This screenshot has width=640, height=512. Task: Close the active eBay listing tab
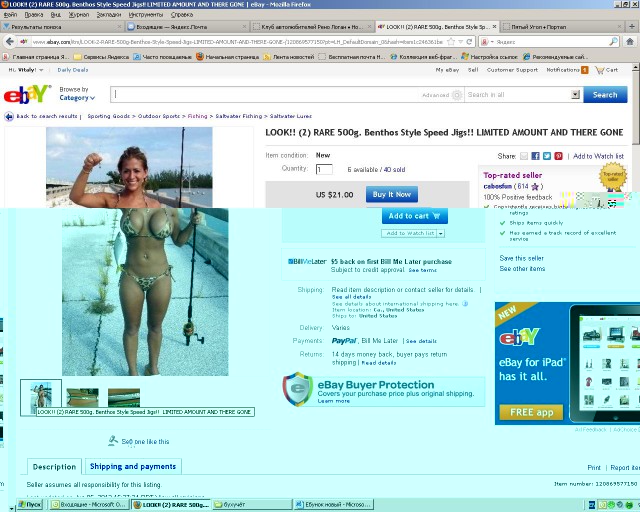494,27
